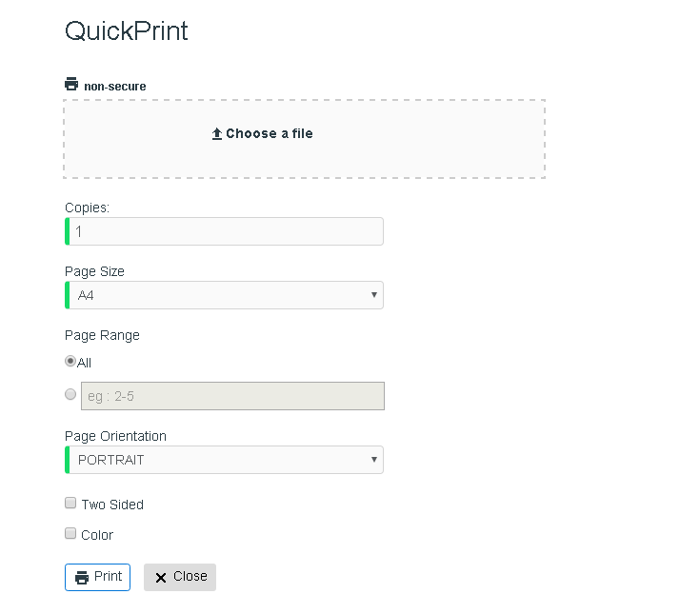Screen dimensions: 700x614
Task: Click the Choose a file text
Action: pos(270,133)
